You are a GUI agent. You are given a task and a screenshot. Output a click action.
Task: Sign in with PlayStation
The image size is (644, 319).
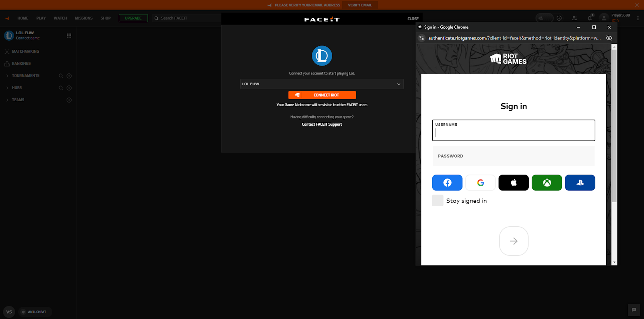580,183
